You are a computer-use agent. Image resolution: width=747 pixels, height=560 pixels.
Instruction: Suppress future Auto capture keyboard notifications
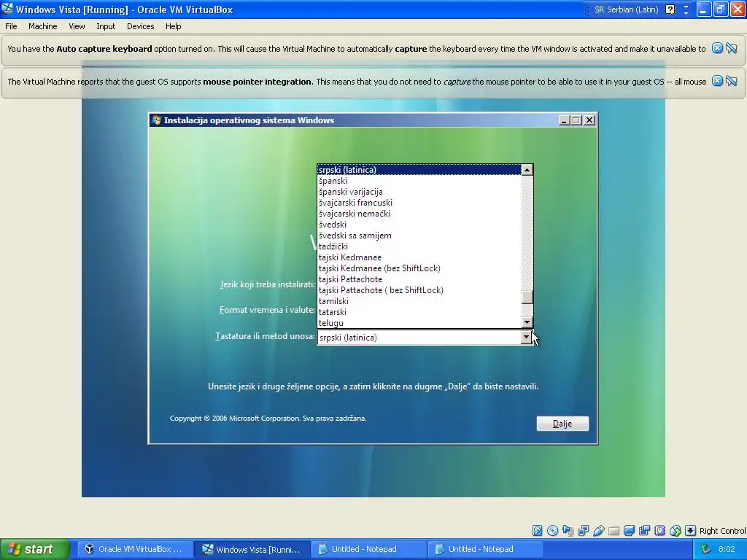click(x=732, y=48)
